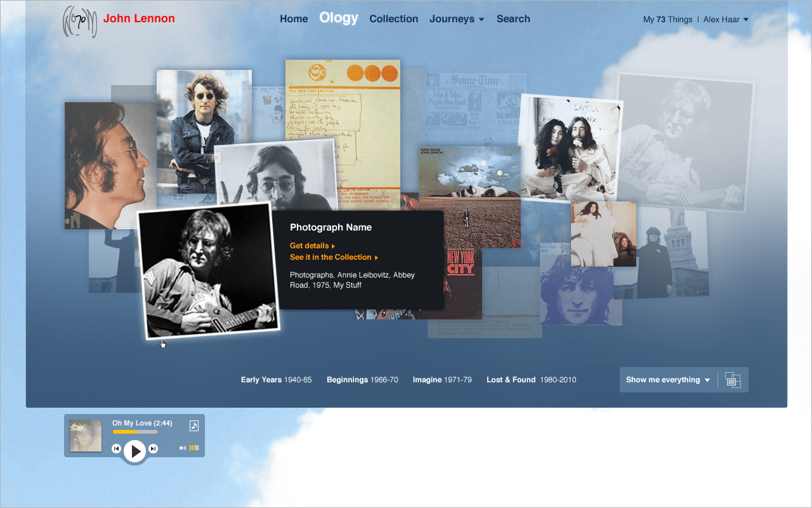Click the Photograph Name heading
Screen dimensions: 812x508
point(331,227)
